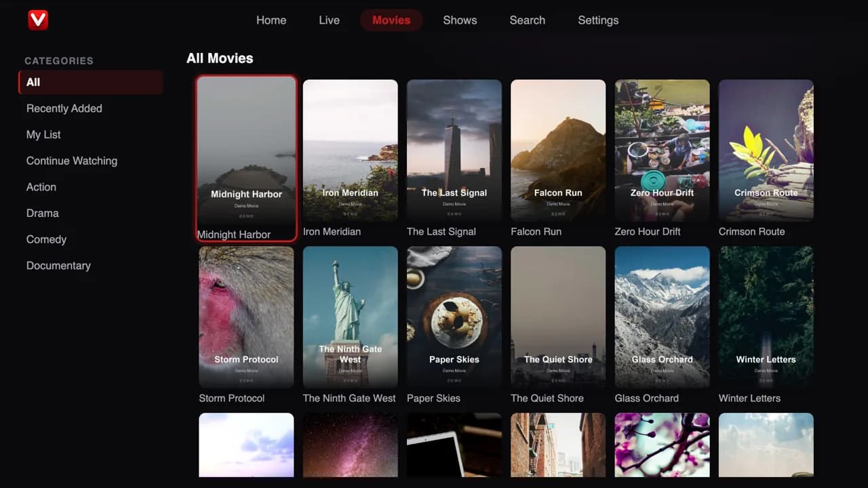Open the Glass Orchard movie poster
The height and width of the screenshot is (488, 868).
662,317
